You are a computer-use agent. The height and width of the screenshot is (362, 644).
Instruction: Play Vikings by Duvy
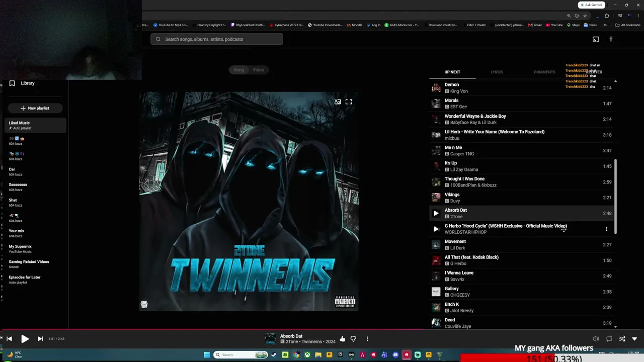click(x=522, y=198)
